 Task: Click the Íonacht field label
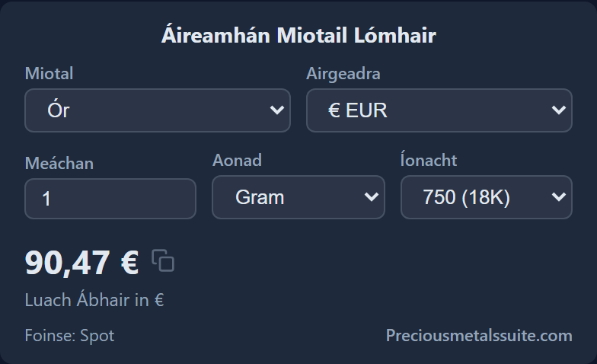(428, 160)
